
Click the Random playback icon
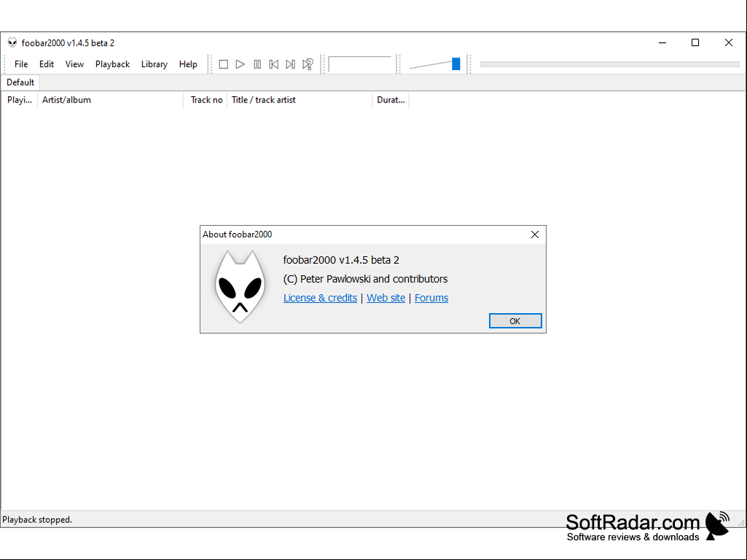pyautogui.click(x=308, y=64)
